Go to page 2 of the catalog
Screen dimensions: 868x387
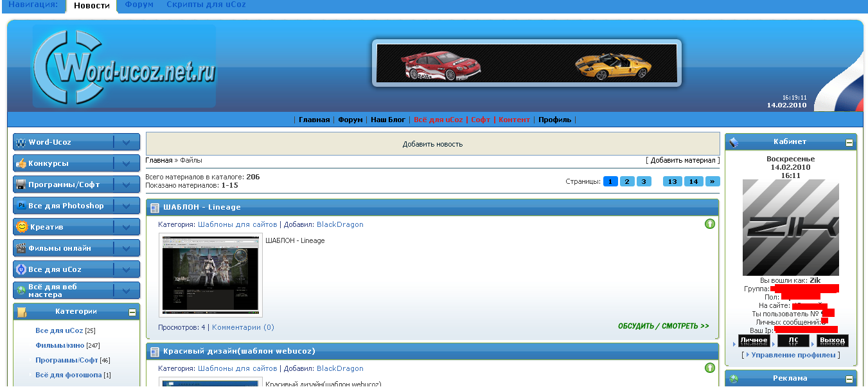coord(628,181)
